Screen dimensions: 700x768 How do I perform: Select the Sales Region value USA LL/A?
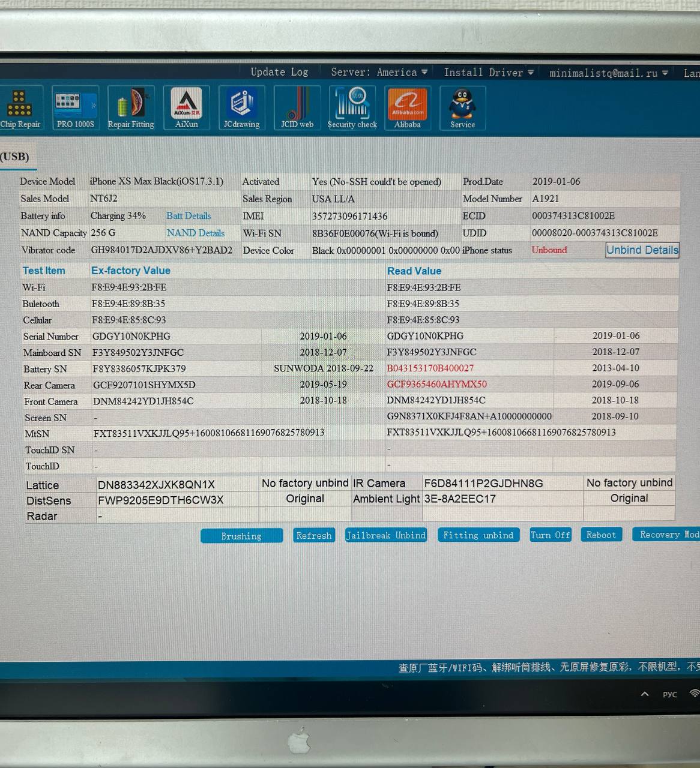click(333, 199)
